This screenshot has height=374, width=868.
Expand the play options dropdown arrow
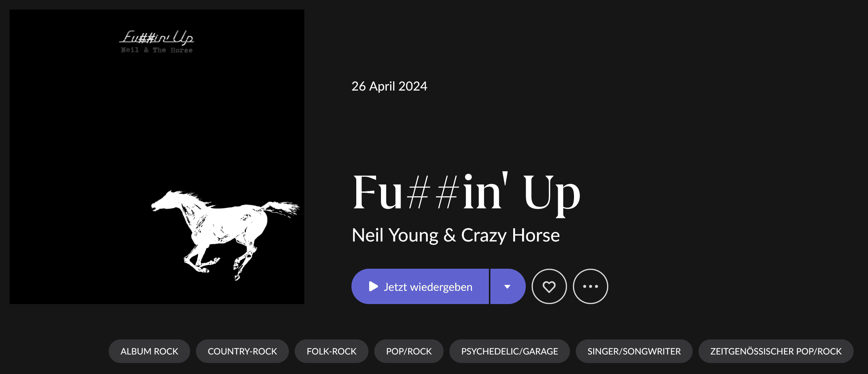point(507,286)
